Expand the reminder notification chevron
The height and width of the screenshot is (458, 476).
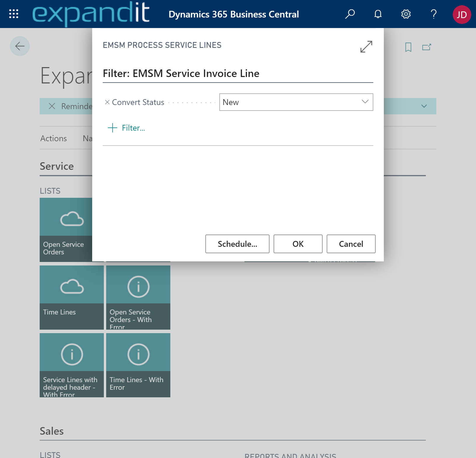coord(424,106)
